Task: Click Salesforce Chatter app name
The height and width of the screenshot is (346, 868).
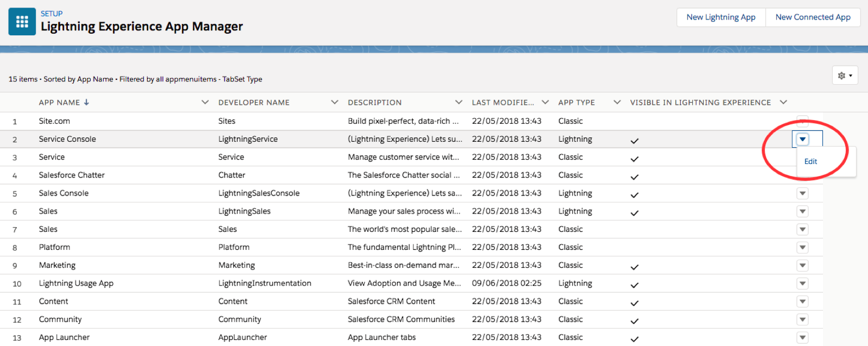Action: coord(72,175)
